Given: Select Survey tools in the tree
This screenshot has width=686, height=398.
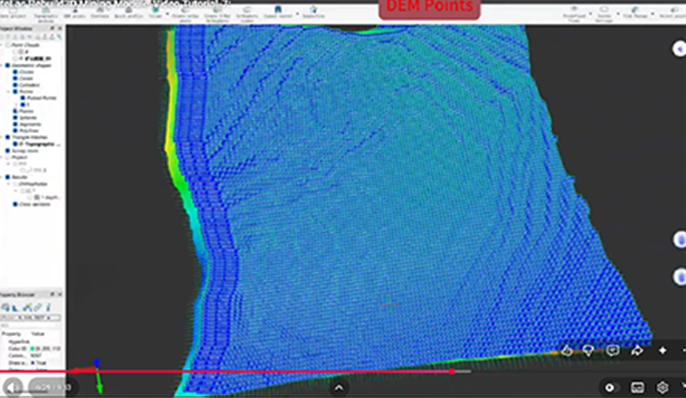Looking at the screenshot, I should (25, 150).
